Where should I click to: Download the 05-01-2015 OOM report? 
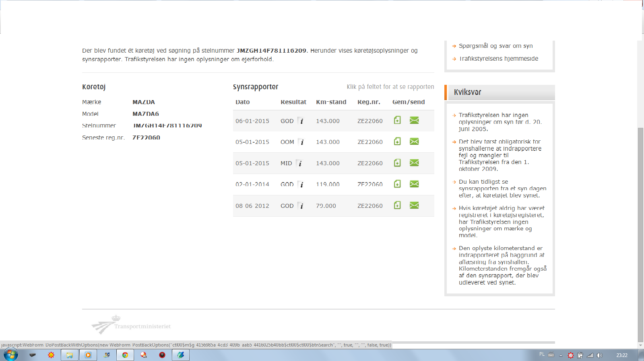397,142
